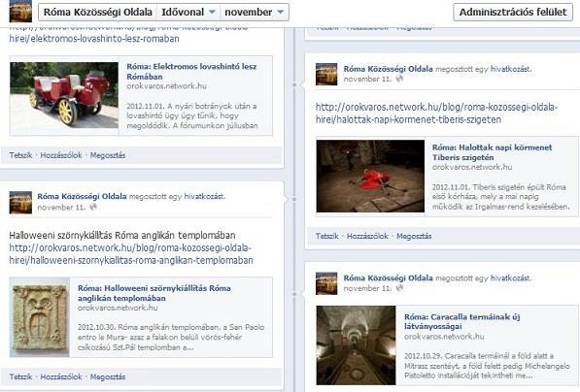580x392 pixels.
Task: Click orokvaros.network.hu under the lovashintó title
Action: (166, 86)
